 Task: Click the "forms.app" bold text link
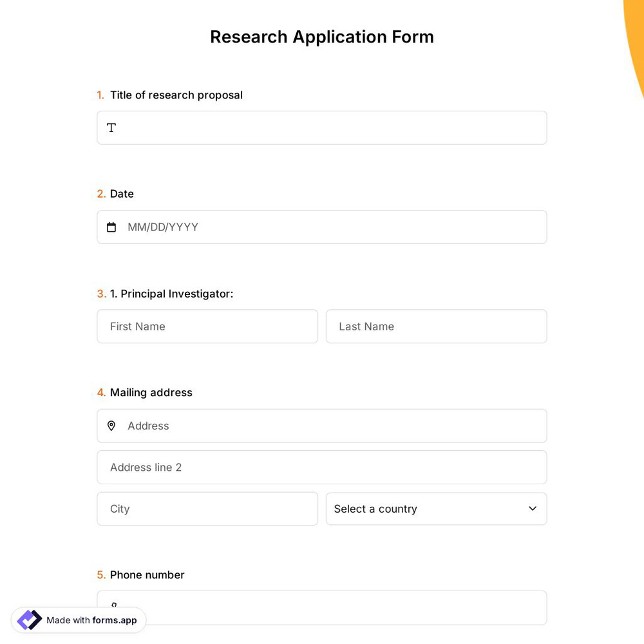point(115,620)
